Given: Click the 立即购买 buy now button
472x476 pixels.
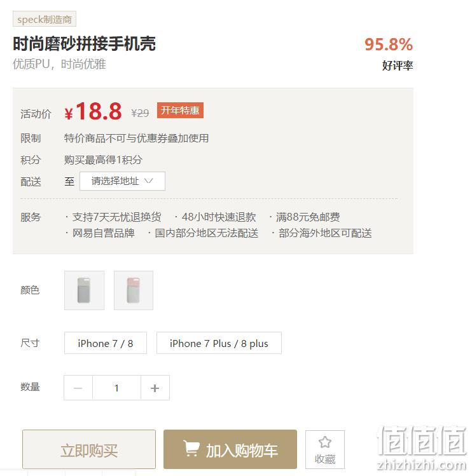Looking at the screenshot, I should 89,449.
